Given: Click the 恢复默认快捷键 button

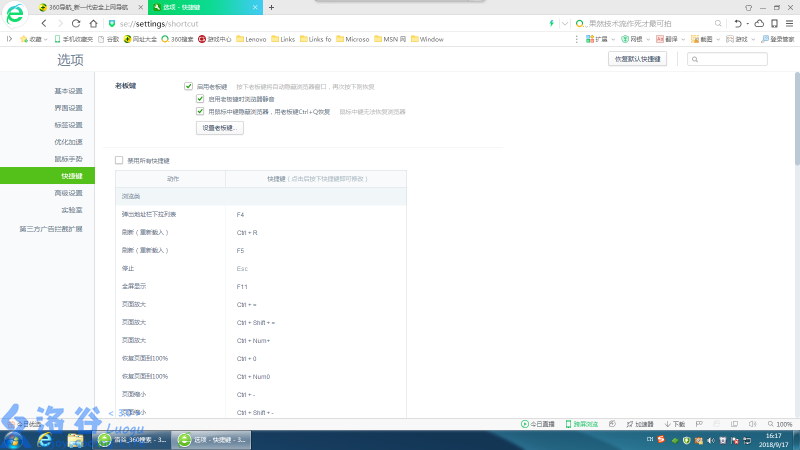Looking at the screenshot, I should point(637,59).
